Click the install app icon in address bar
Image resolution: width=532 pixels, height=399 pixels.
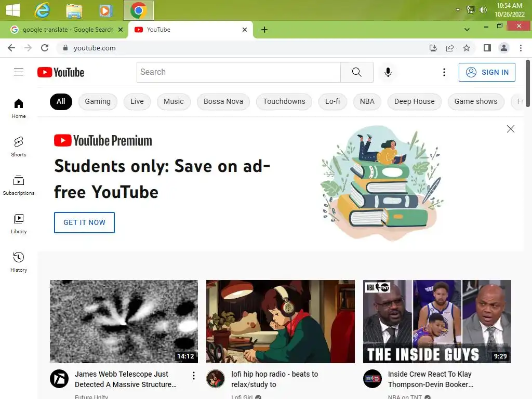pos(433,48)
